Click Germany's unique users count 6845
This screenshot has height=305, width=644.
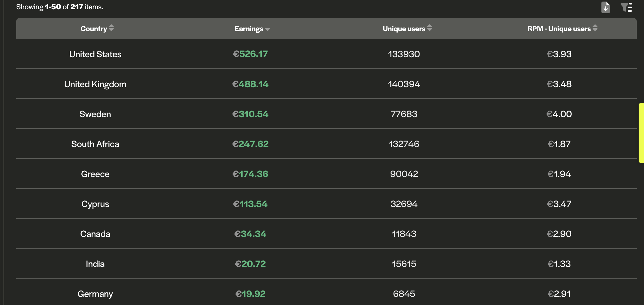point(404,294)
